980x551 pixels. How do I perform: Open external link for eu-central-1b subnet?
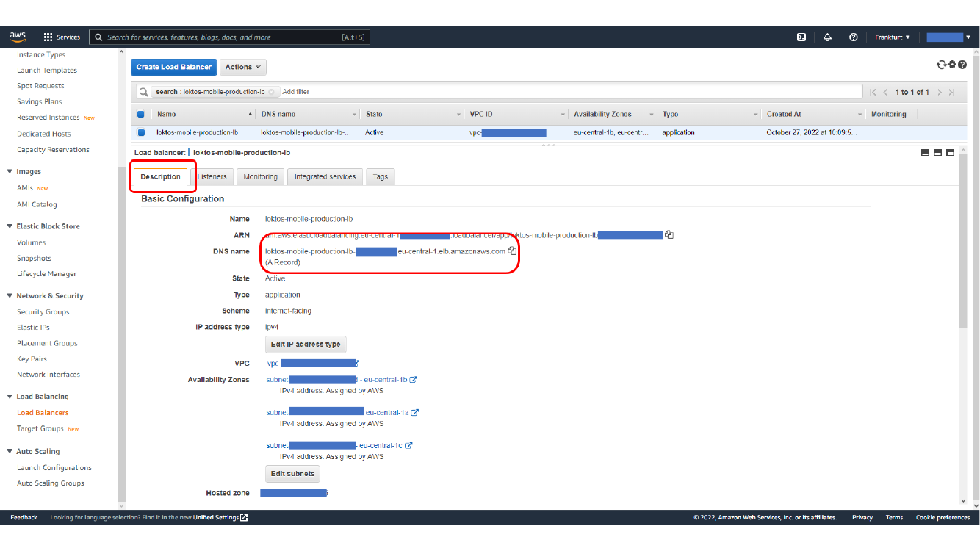pos(414,380)
